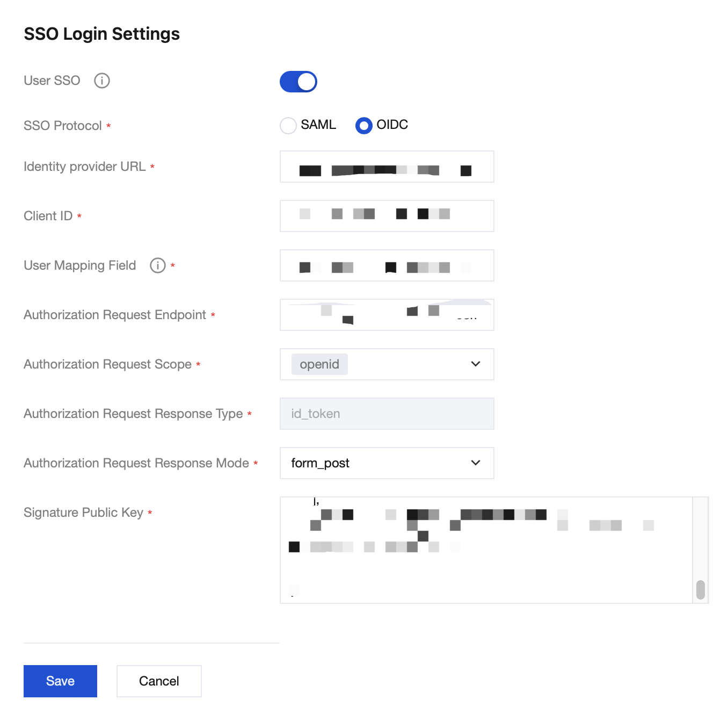Select the SAML protocol radio button
The width and height of the screenshot is (728, 707).
(288, 126)
